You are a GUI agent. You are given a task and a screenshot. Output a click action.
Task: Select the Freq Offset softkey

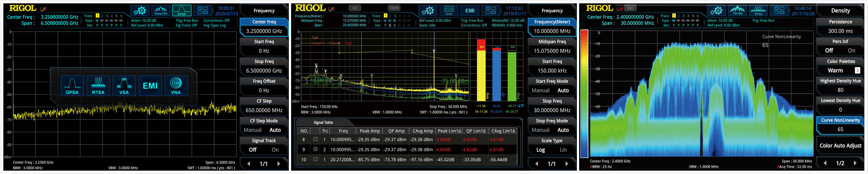click(264, 86)
